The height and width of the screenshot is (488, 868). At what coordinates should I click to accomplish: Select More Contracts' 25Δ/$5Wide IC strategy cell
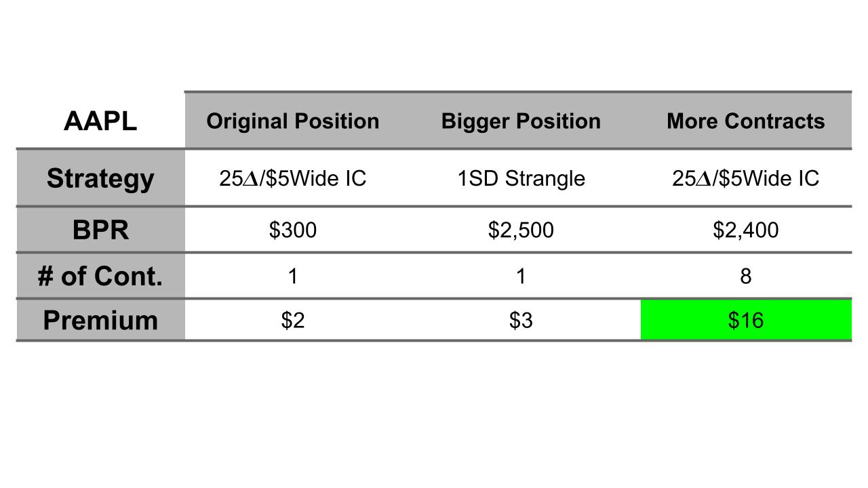[x=745, y=178]
